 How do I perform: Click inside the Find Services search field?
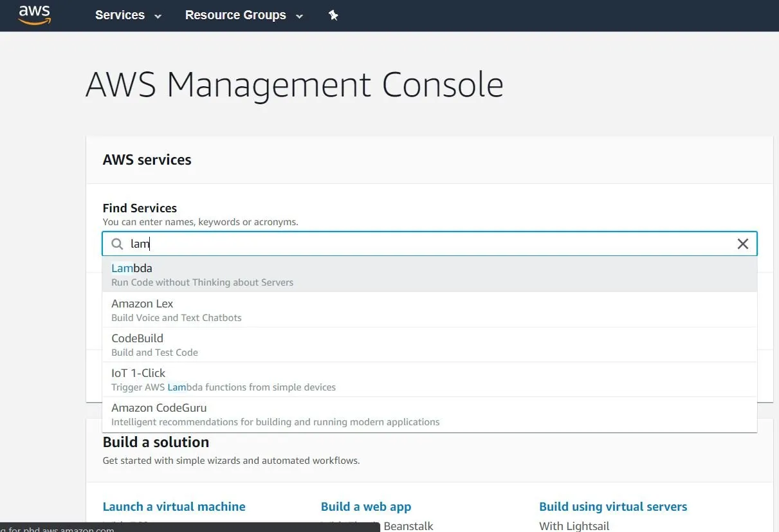click(386, 244)
